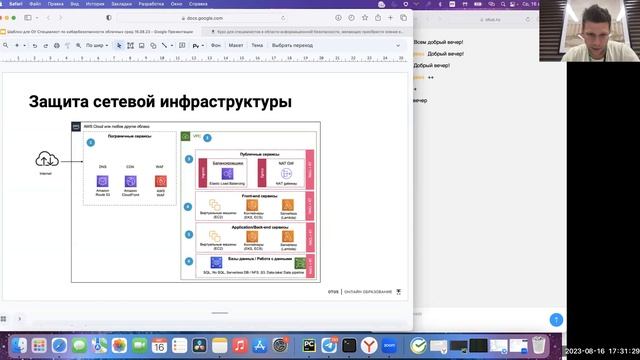
Task: Choose the text box tool
Action: [130, 46]
